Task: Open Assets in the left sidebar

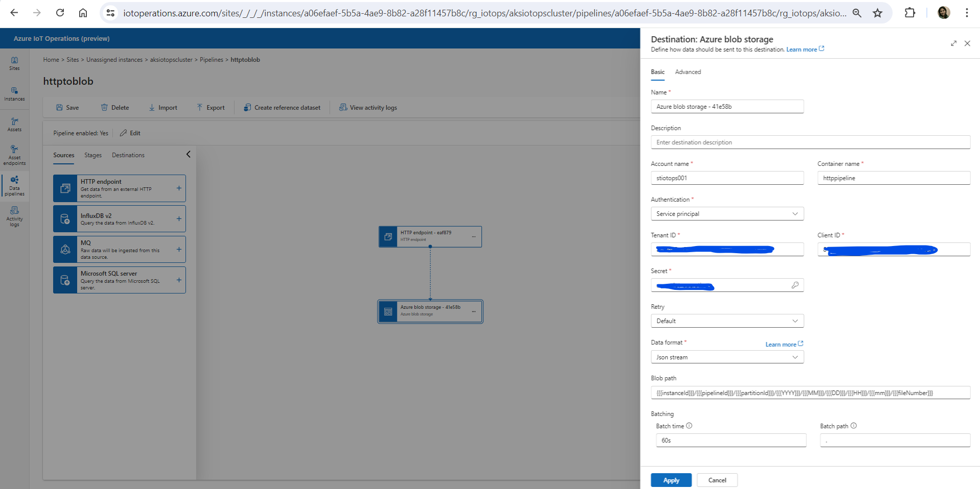Action: (14, 125)
